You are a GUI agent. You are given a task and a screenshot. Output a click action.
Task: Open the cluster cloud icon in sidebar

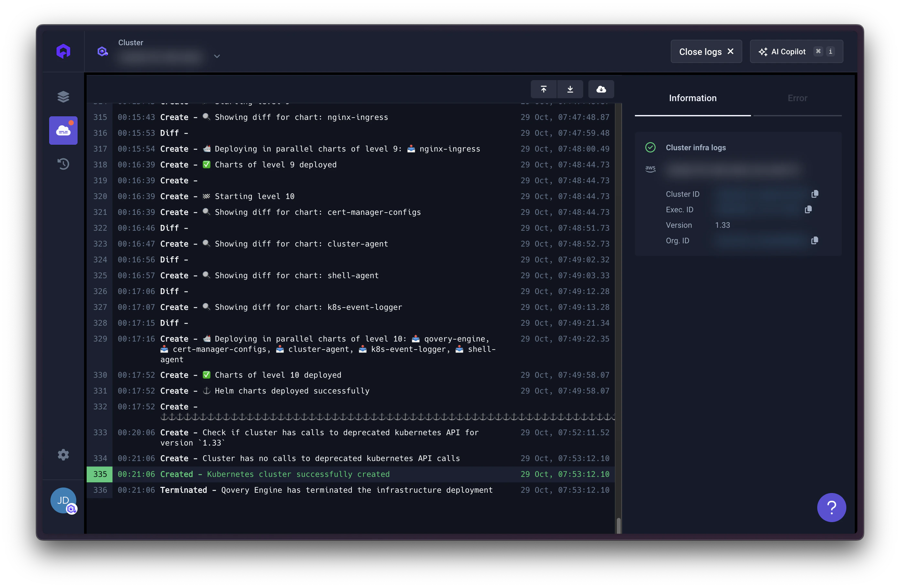[x=63, y=131]
